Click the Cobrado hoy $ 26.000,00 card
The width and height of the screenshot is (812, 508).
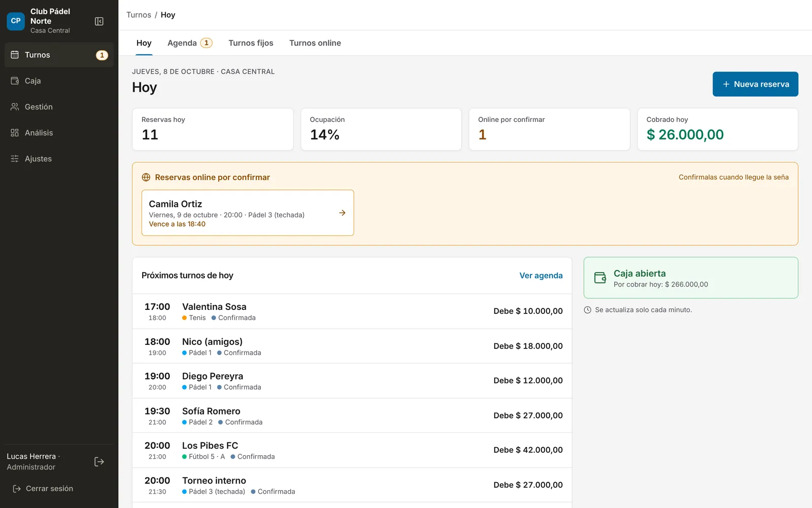718,129
